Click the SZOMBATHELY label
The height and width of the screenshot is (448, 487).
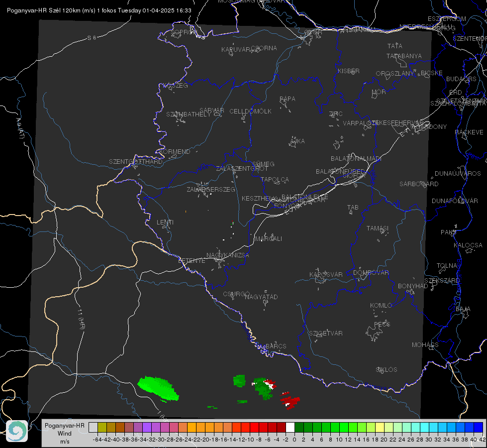189,114
